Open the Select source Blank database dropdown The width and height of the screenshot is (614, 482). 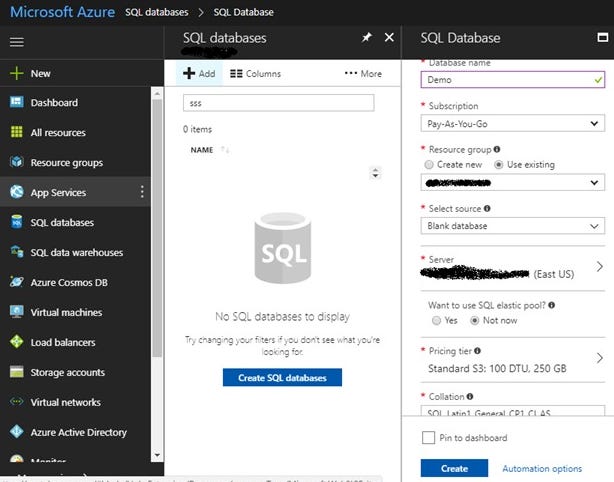[513, 226]
